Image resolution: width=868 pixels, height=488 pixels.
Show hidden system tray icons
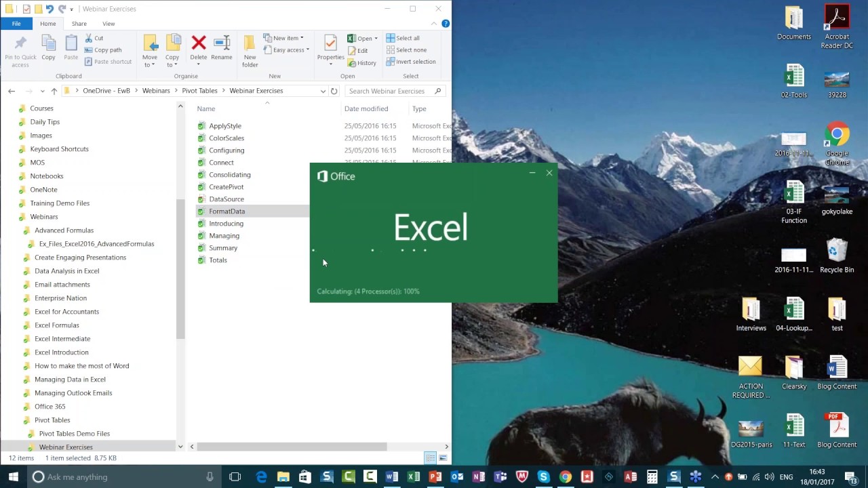pos(715,476)
